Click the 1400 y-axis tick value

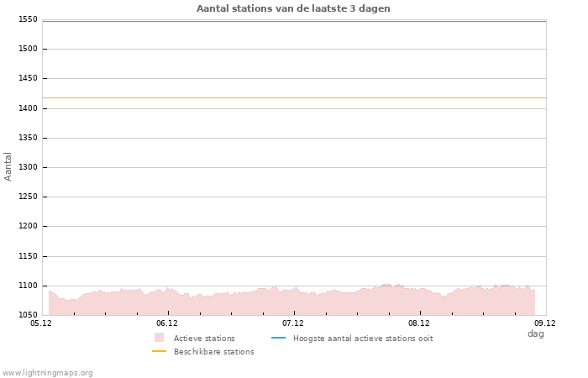click(28, 108)
